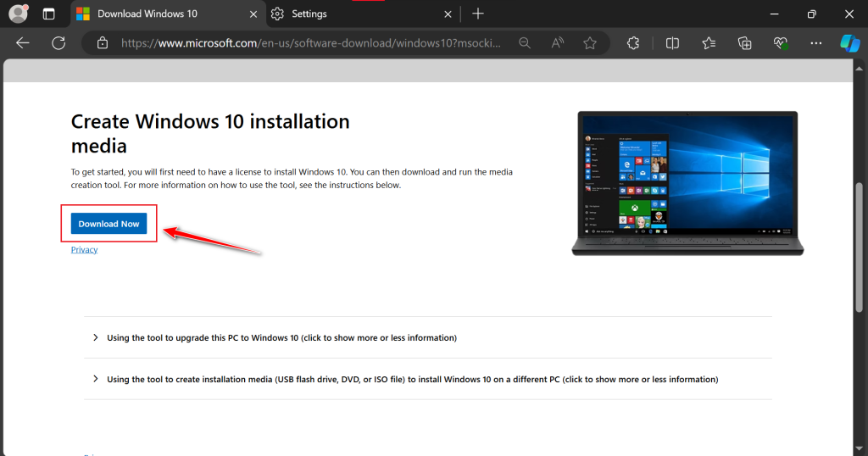Refresh the current page
The height and width of the screenshot is (456, 868).
coord(58,43)
